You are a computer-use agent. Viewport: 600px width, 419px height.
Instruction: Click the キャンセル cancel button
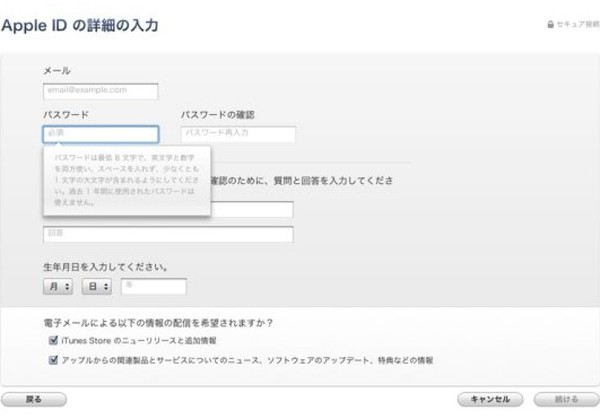pyautogui.click(x=490, y=399)
